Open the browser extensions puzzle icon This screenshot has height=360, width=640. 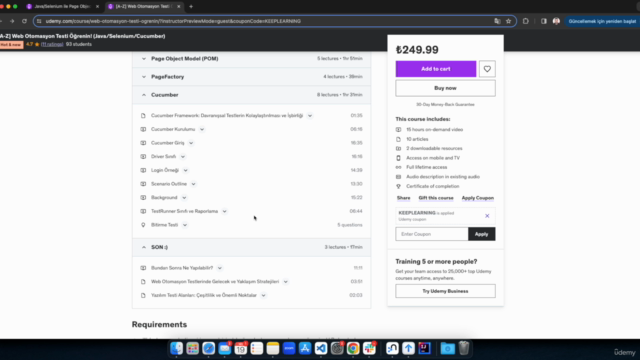click(x=526, y=21)
